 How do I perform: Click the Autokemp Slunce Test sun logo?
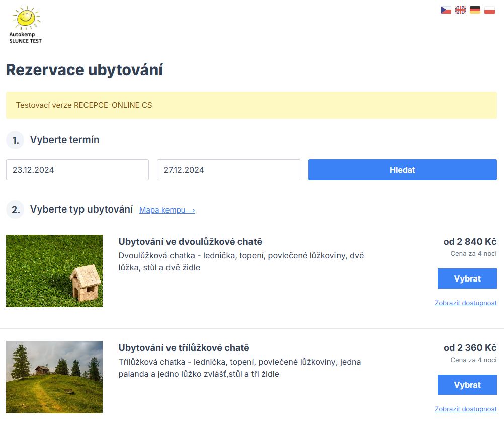25,25
